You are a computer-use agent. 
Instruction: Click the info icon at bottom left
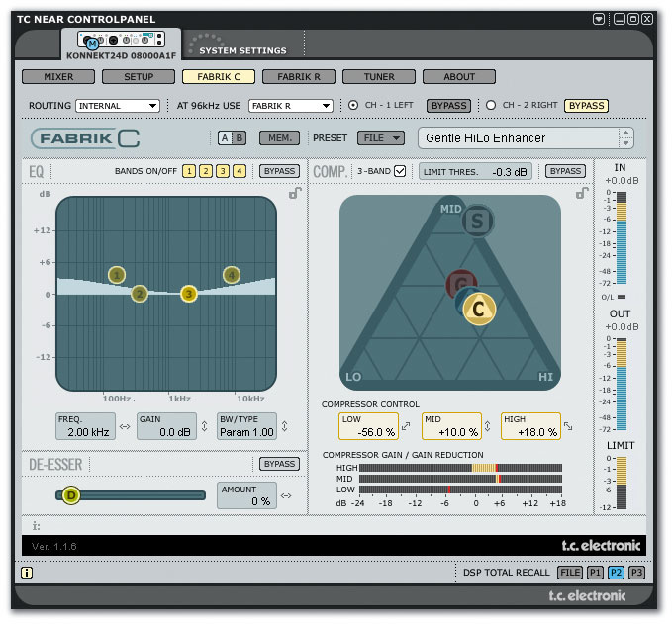click(27, 572)
